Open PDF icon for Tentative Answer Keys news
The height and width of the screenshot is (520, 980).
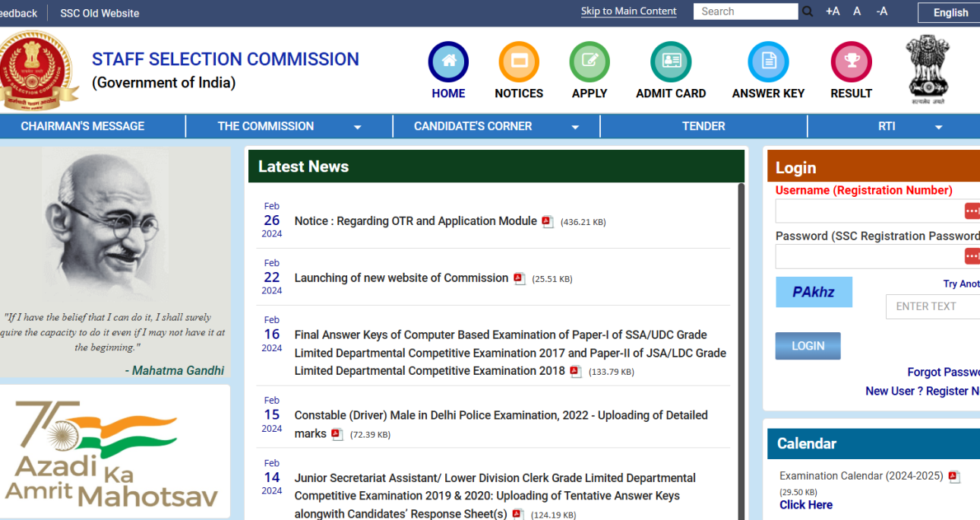(518, 515)
